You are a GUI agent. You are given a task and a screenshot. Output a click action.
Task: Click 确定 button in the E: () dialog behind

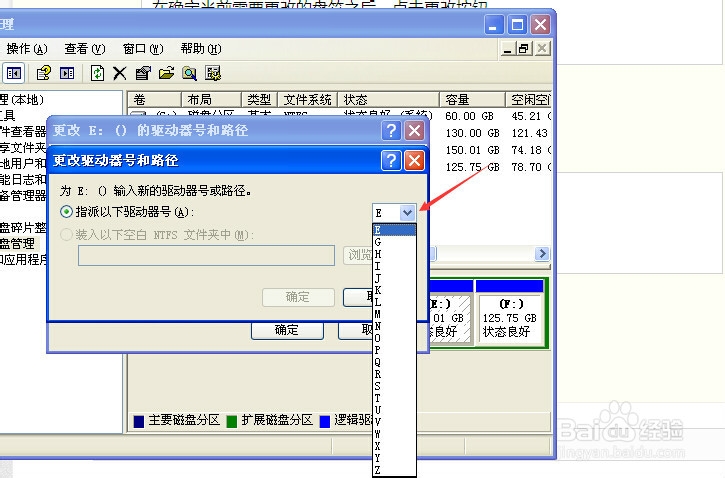coord(287,330)
